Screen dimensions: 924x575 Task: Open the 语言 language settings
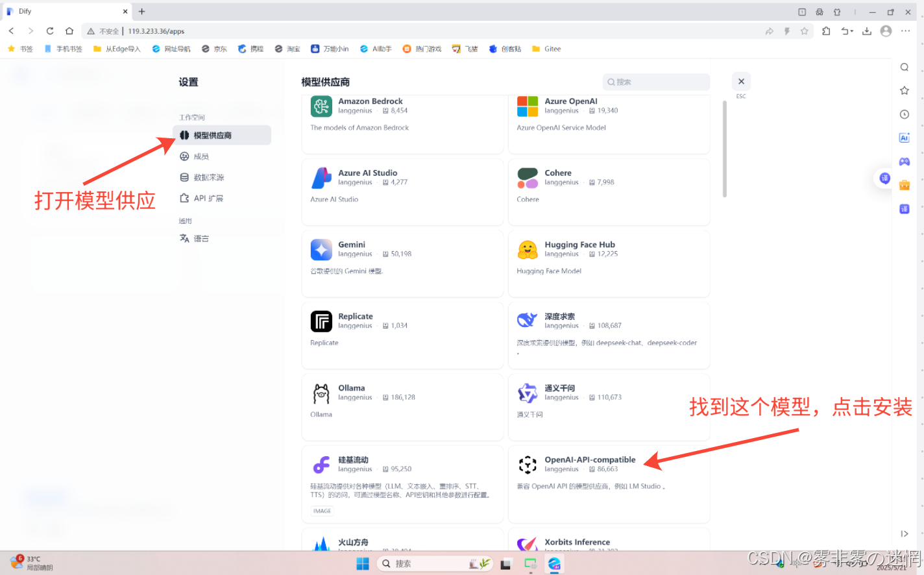coord(194,238)
